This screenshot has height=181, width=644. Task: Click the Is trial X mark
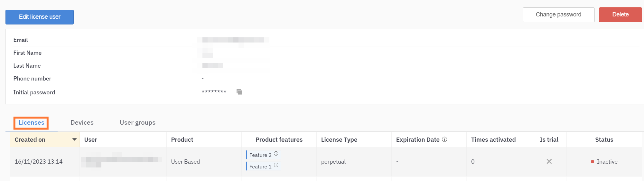click(x=549, y=161)
